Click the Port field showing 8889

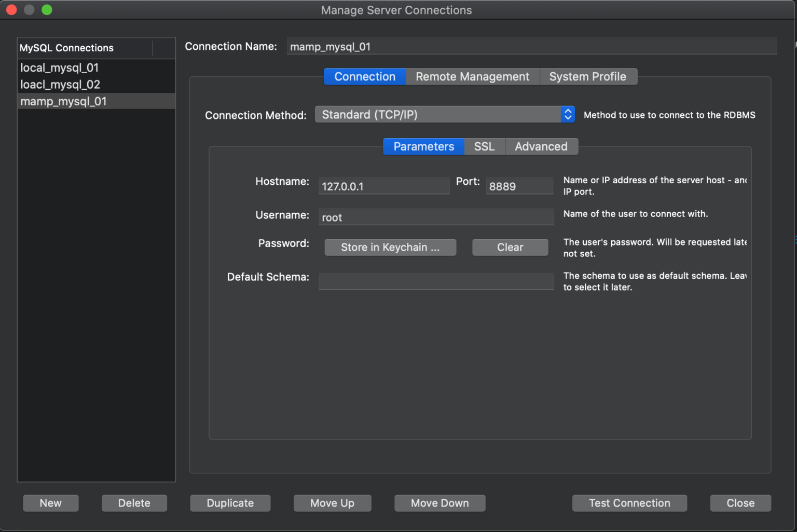tap(519, 186)
